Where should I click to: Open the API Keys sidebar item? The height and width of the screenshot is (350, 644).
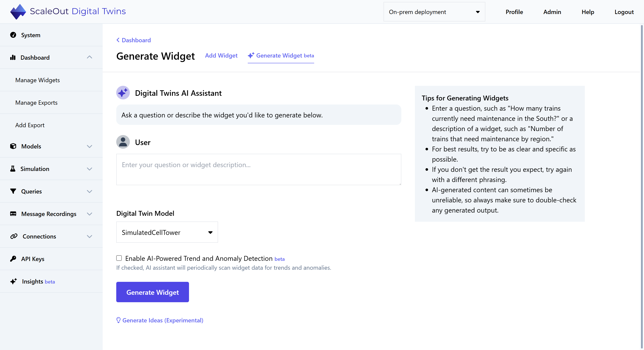pyautogui.click(x=51, y=259)
